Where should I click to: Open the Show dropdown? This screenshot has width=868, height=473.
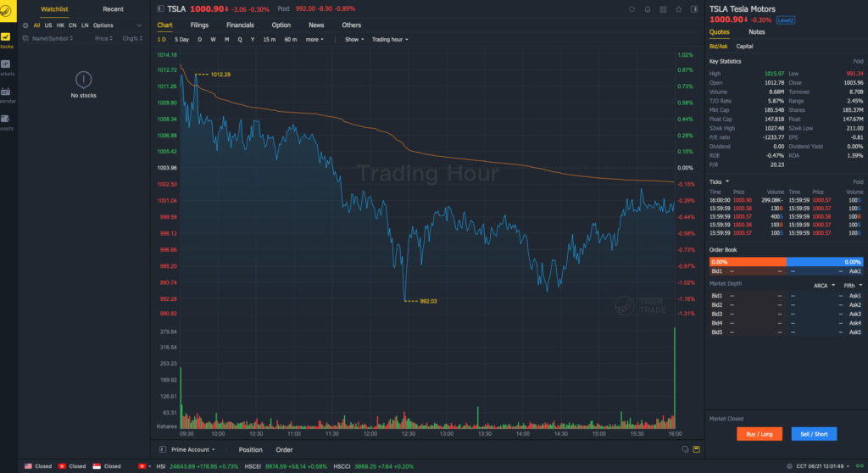click(x=354, y=40)
